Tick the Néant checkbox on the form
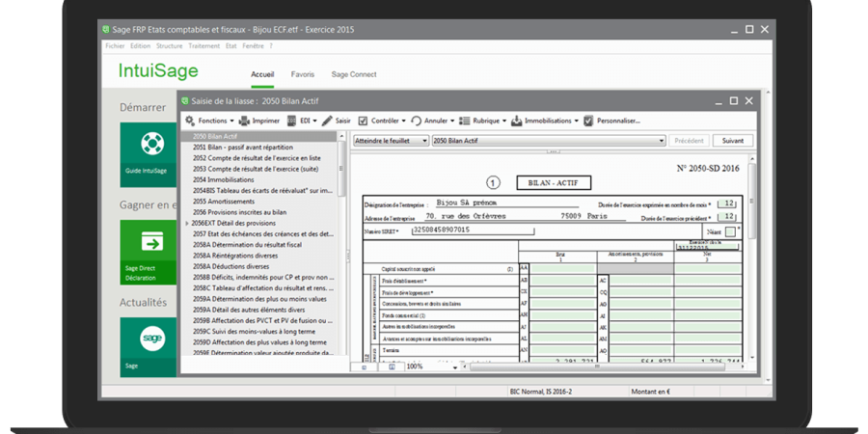Image resolution: width=868 pixels, height=434 pixels. point(730,231)
